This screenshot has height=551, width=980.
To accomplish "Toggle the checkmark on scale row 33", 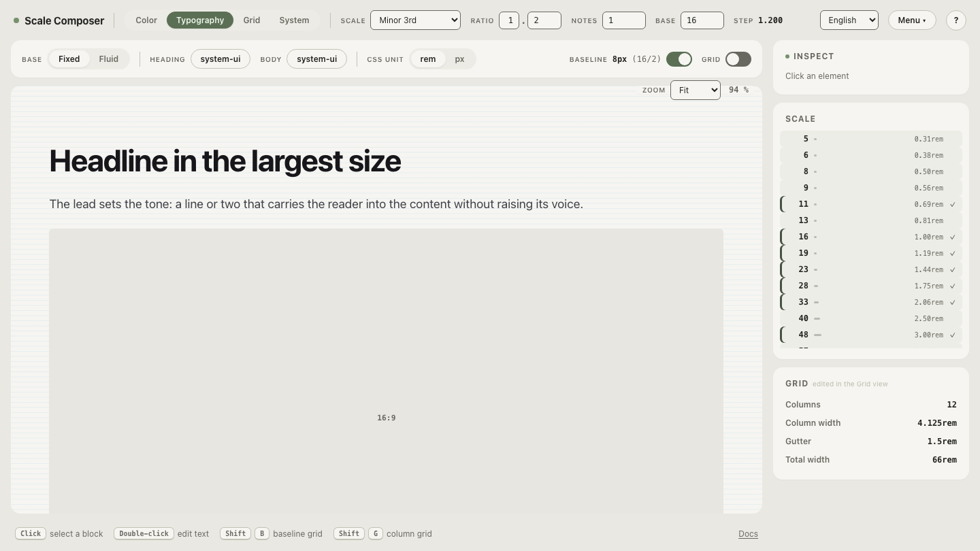I will (953, 302).
